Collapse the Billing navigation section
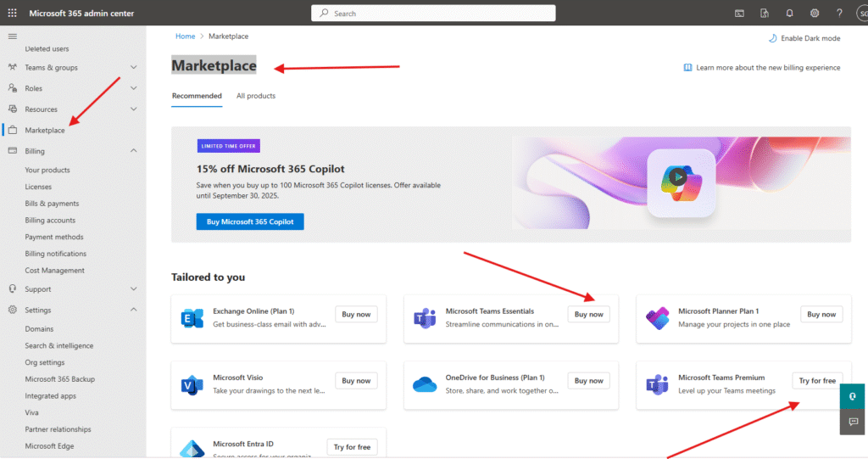This screenshot has height=459, width=868. [133, 151]
